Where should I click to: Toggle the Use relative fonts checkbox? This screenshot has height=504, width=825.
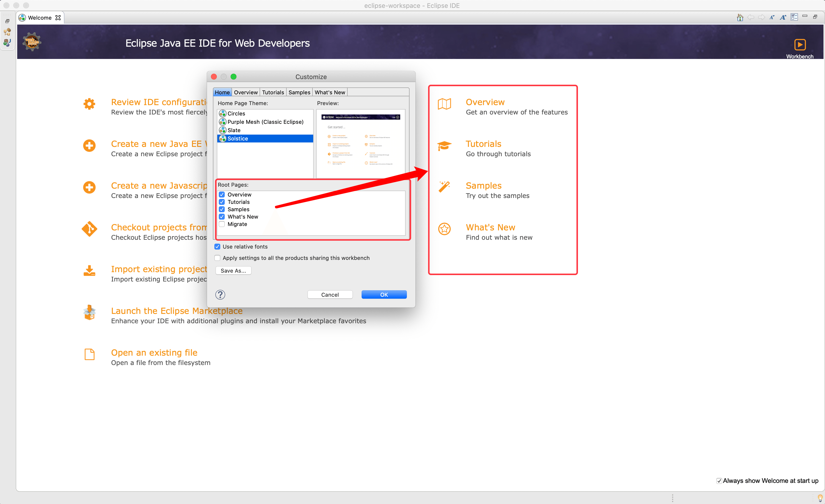217,247
